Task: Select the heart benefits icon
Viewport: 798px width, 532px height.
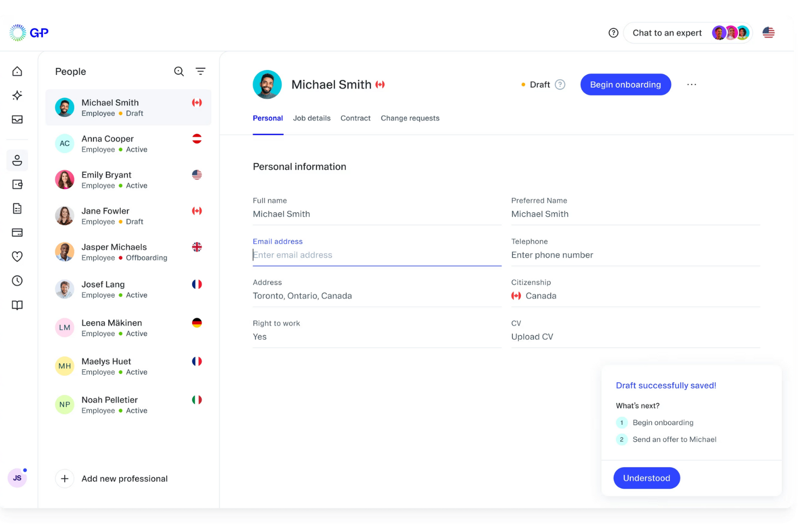Action: 17,257
